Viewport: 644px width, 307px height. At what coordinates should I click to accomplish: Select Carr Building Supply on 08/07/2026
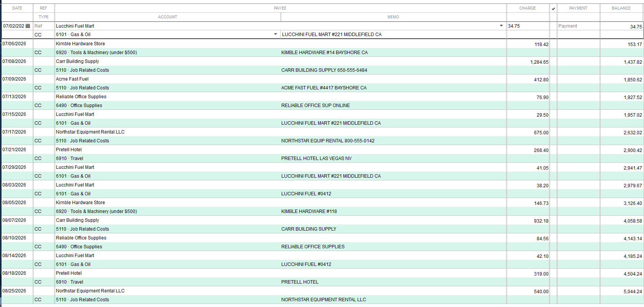coord(77,220)
